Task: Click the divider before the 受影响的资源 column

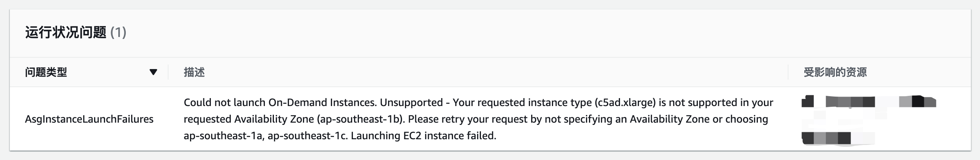Action: coord(788,72)
